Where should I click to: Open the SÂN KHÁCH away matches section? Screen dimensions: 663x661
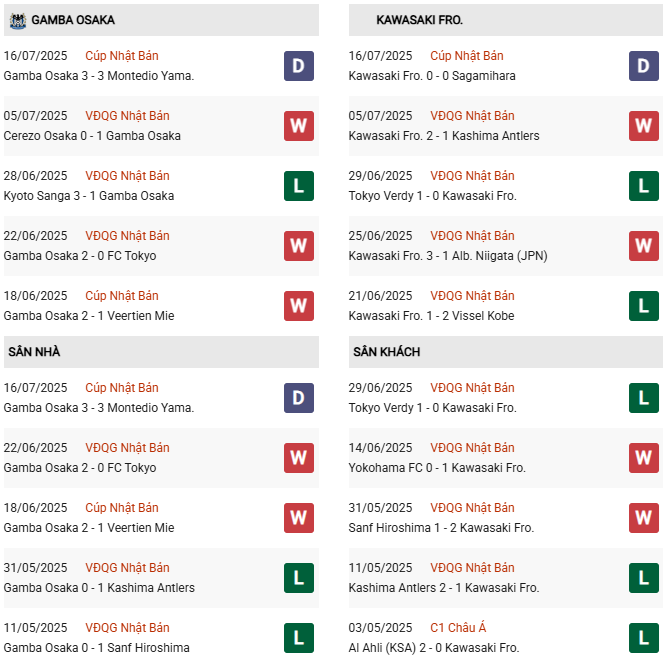(386, 352)
